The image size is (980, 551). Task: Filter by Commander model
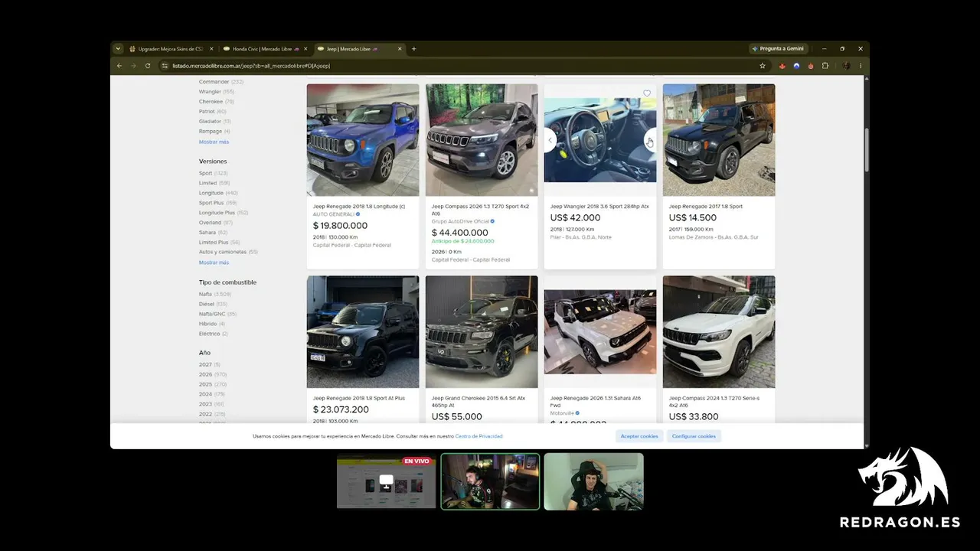coord(221,82)
